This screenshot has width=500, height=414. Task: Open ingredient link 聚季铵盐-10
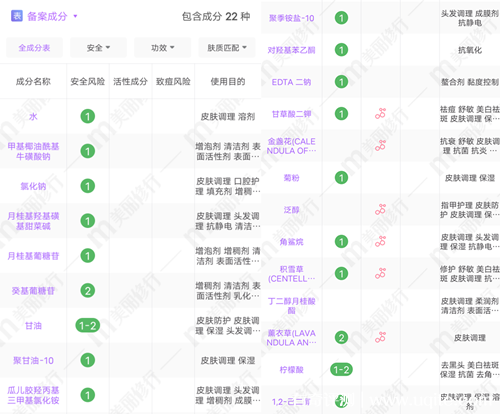292,18
